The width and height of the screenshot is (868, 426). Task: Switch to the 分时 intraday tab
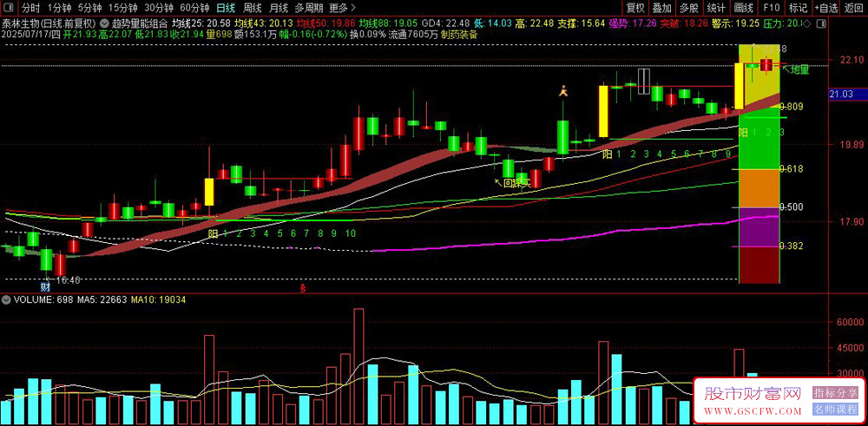tap(31, 8)
